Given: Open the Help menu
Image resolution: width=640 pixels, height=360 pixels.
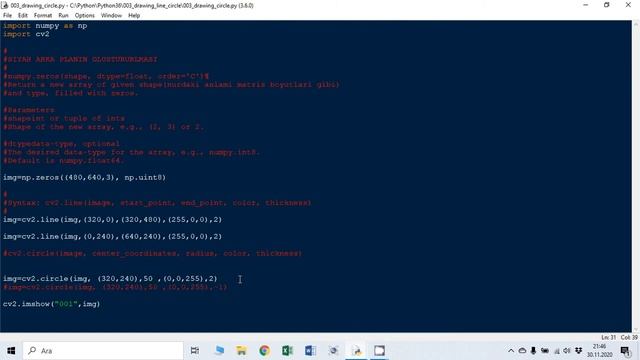Looking at the screenshot, I should [x=134, y=16].
